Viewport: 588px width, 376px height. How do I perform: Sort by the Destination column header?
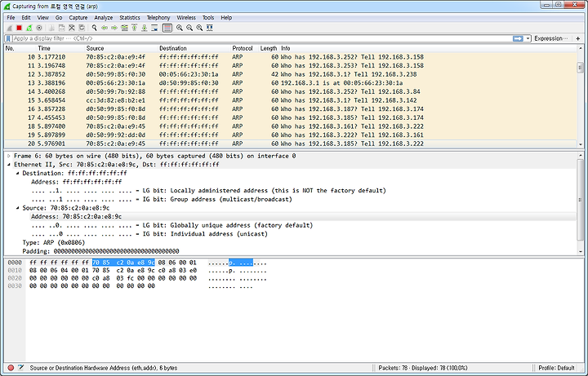[194, 48]
